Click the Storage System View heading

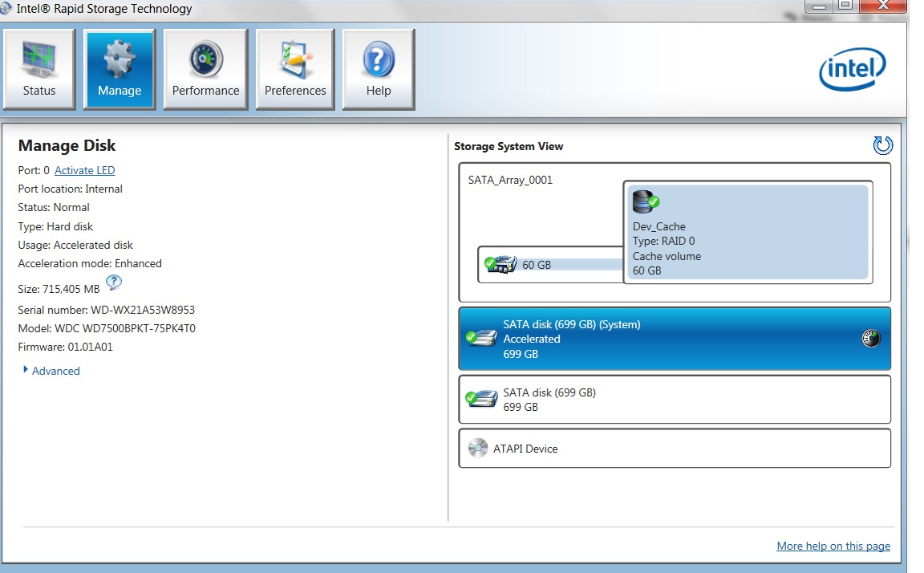point(509,146)
